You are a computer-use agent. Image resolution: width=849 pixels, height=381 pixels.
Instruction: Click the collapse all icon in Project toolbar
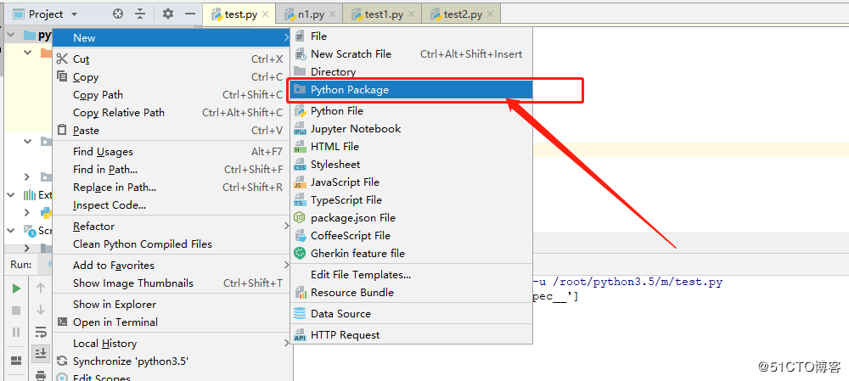pos(140,14)
